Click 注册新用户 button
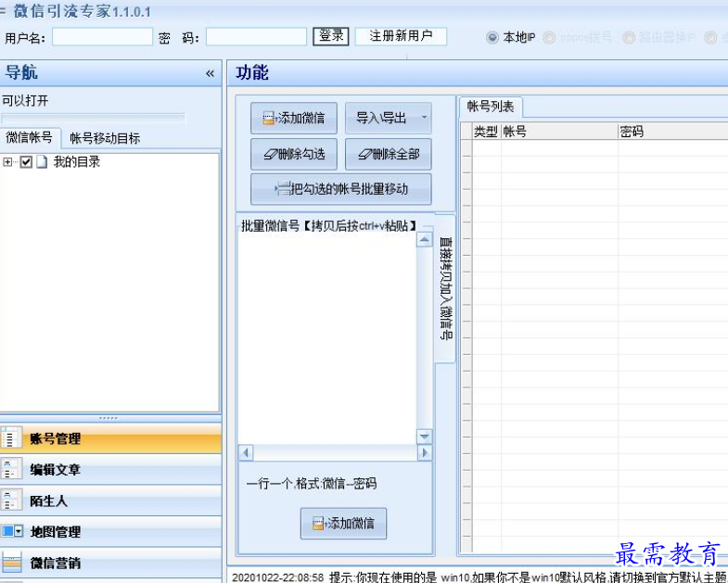 [x=401, y=36]
